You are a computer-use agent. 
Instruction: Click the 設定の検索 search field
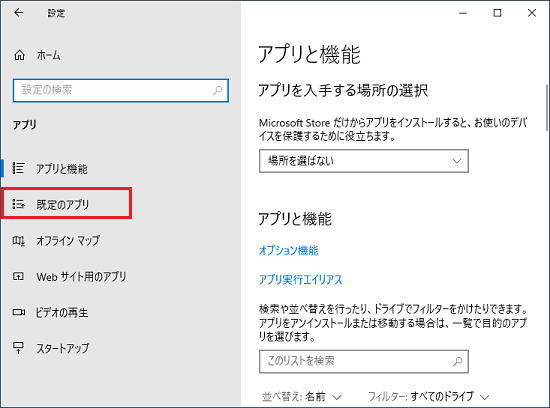click(121, 91)
